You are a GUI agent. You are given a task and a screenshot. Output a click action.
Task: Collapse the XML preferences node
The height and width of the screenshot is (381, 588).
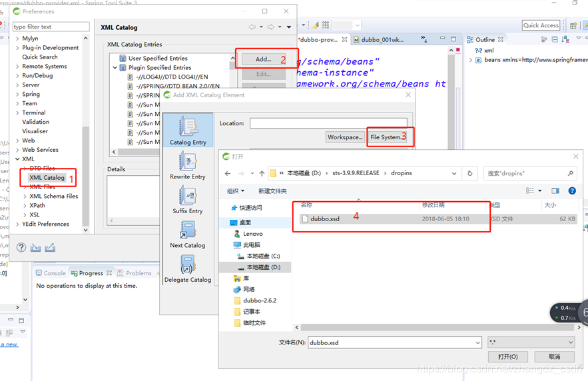[x=17, y=159]
